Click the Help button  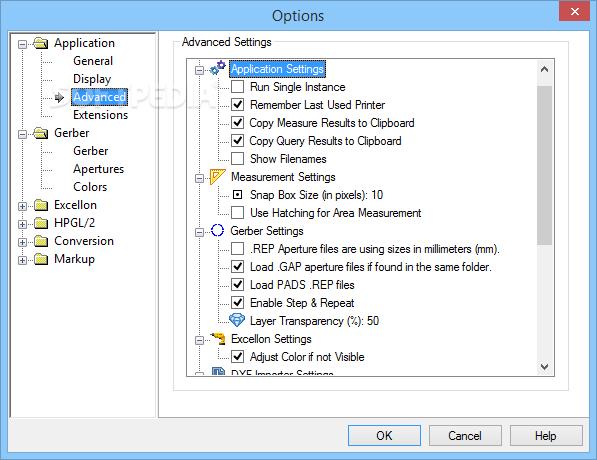point(546,435)
